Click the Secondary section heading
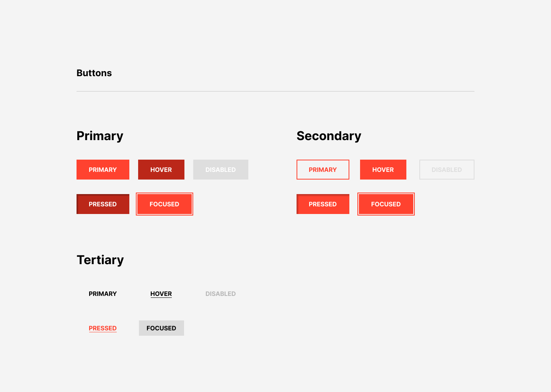The width and height of the screenshot is (551, 392). (329, 136)
